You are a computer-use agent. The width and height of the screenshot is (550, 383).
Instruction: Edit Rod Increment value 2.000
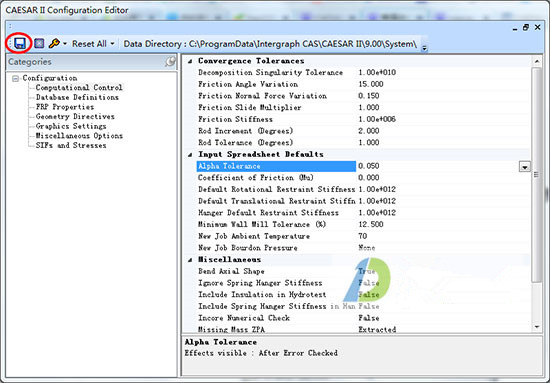(x=369, y=131)
